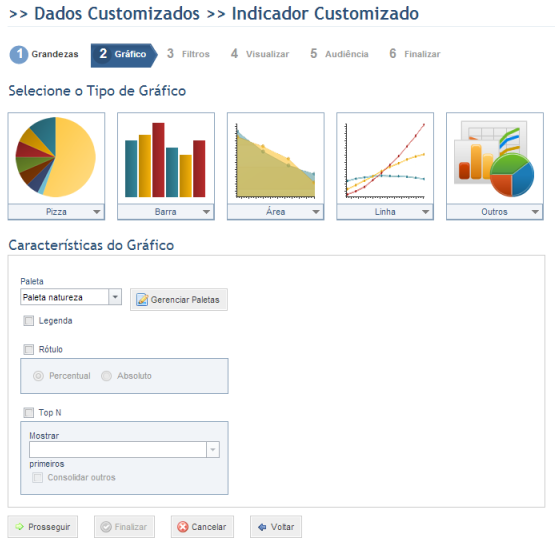Screen dimensions: 555x545
Task: Go to step 3 Filtros
Action: 188,54
